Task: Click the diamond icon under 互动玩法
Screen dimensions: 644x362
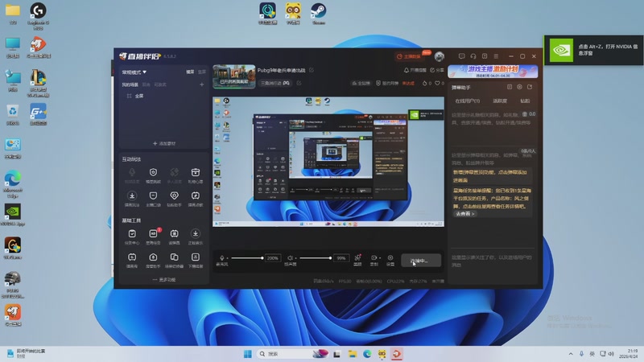Action: pyautogui.click(x=174, y=195)
